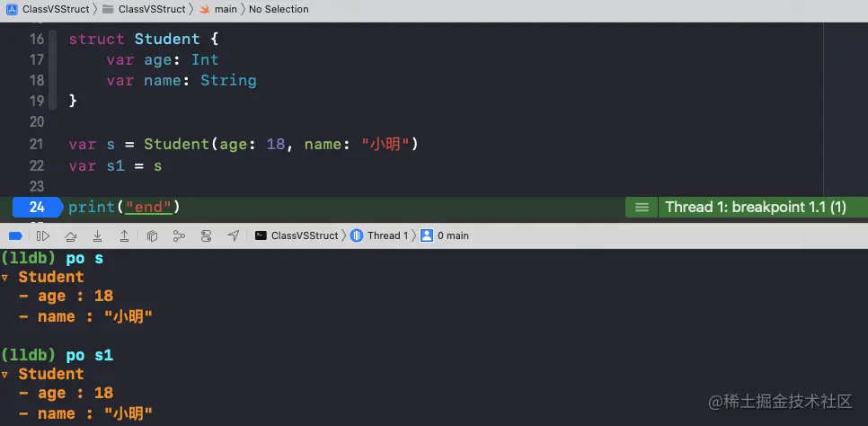
Task: Open Environment Overrides control
Action: tap(207, 236)
